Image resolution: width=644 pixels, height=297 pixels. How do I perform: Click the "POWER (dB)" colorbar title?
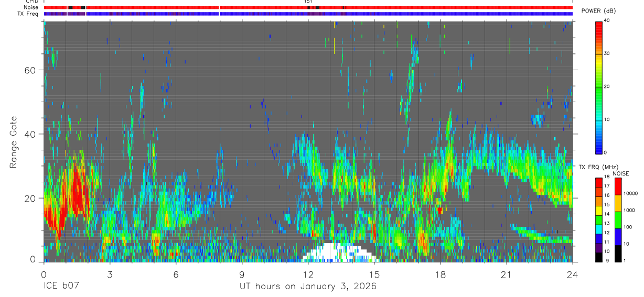pyautogui.click(x=598, y=11)
